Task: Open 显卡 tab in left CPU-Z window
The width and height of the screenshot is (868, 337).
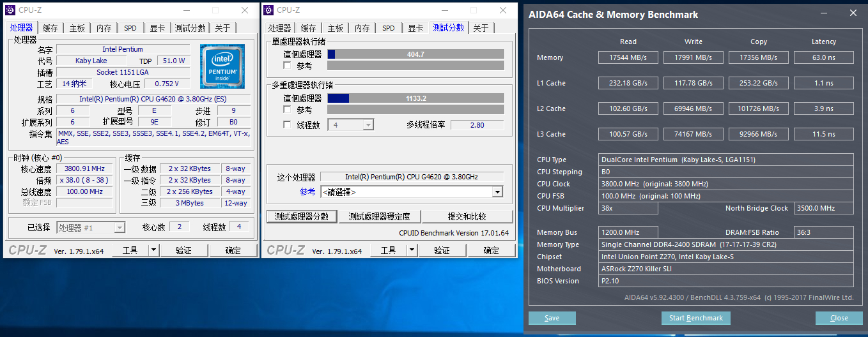Action: [x=157, y=28]
